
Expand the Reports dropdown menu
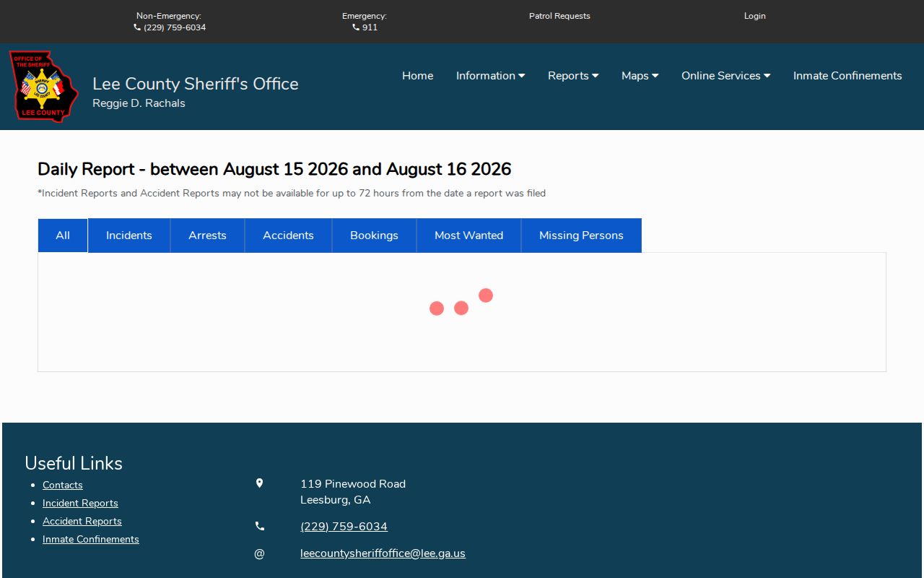pyautogui.click(x=573, y=76)
